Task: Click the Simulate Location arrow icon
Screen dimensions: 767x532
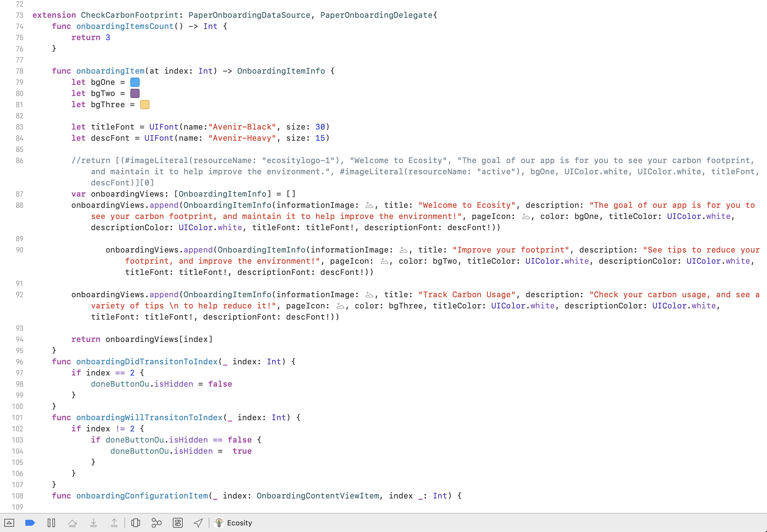Action: [x=198, y=523]
